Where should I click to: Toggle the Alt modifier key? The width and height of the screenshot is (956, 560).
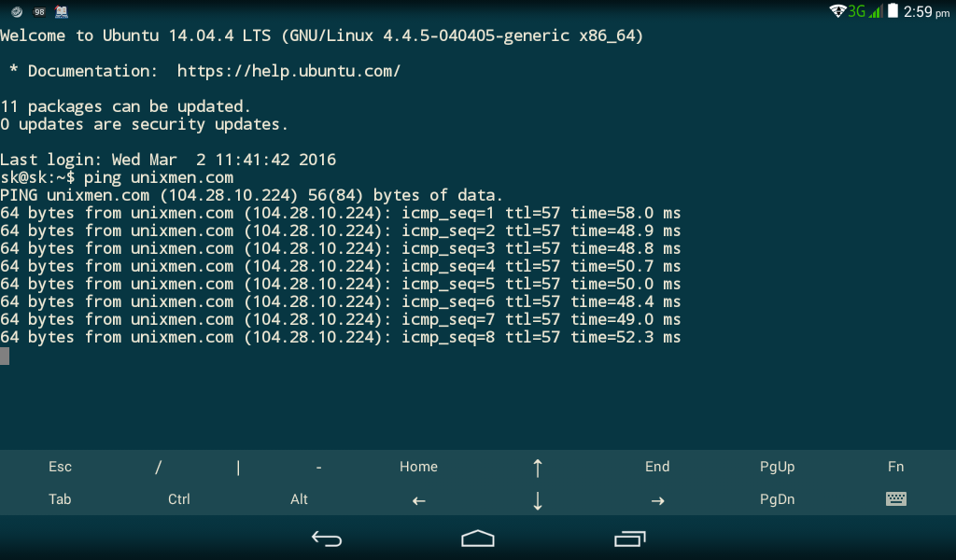tap(299, 499)
